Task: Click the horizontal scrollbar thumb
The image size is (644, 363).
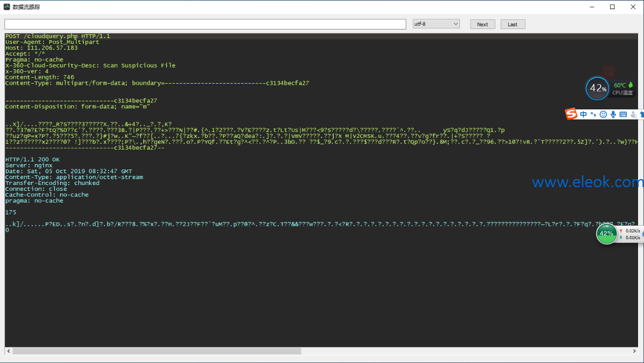Action: [x=157, y=351]
